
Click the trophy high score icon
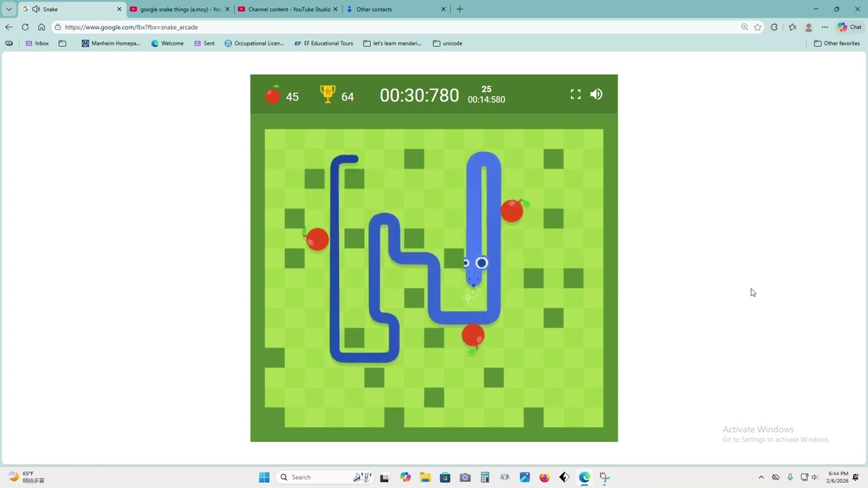click(x=328, y=94)
